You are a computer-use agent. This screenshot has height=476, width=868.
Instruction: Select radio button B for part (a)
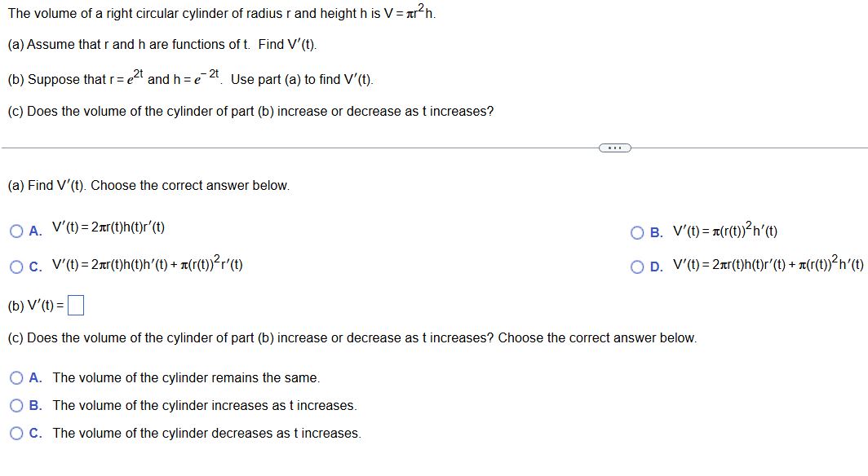point(636,232)
